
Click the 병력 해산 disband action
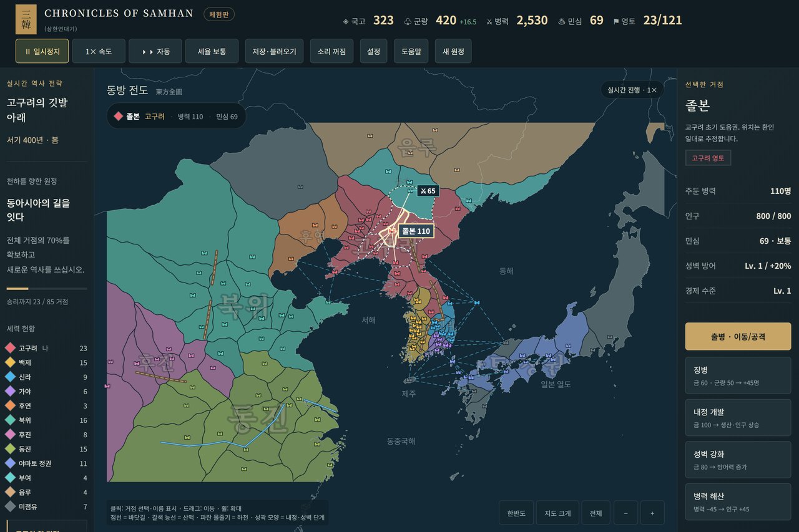click(x=738, y=502)
